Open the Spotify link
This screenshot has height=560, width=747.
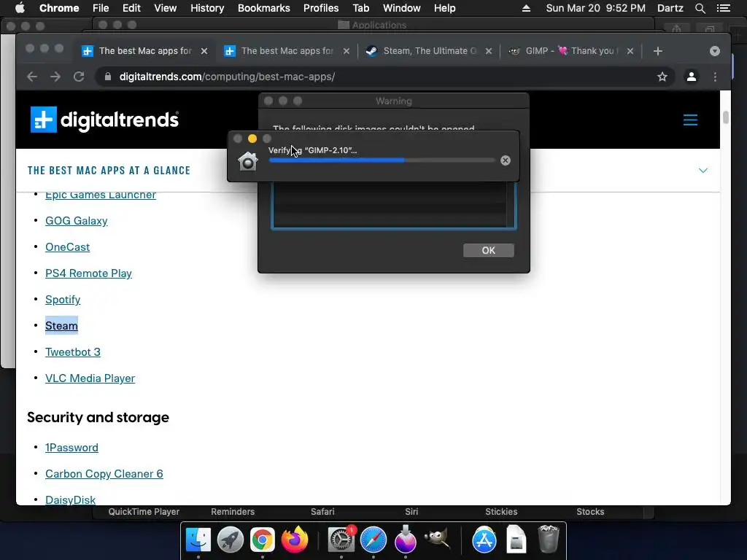click(63, 300)
